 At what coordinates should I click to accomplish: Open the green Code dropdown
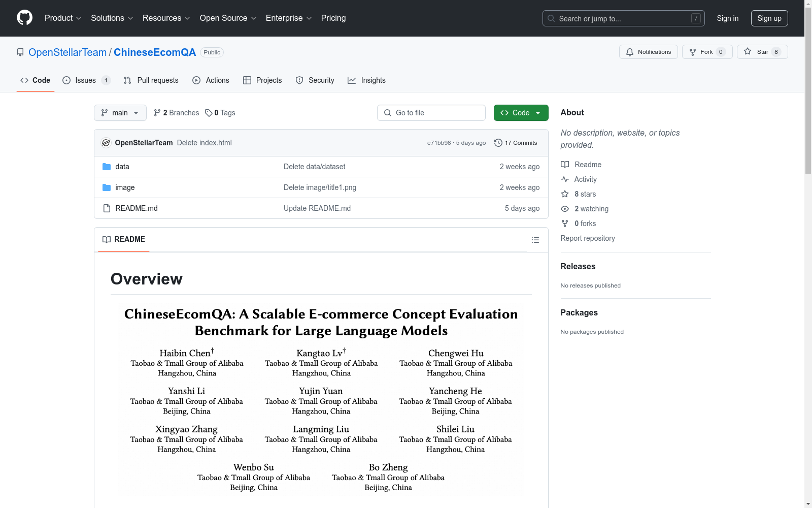click(521, 113)
